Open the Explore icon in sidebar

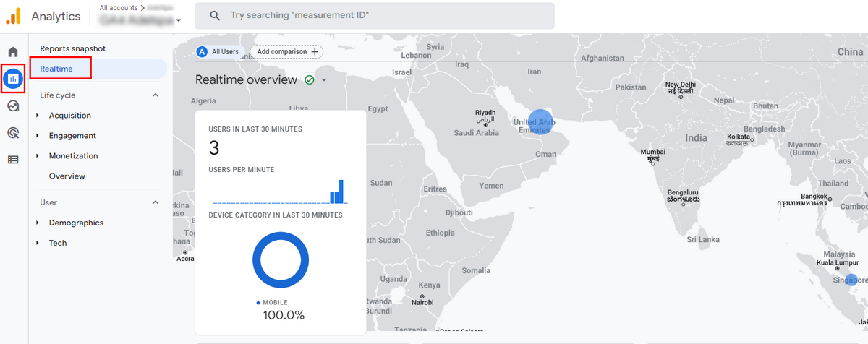click(x=13, y=106)
